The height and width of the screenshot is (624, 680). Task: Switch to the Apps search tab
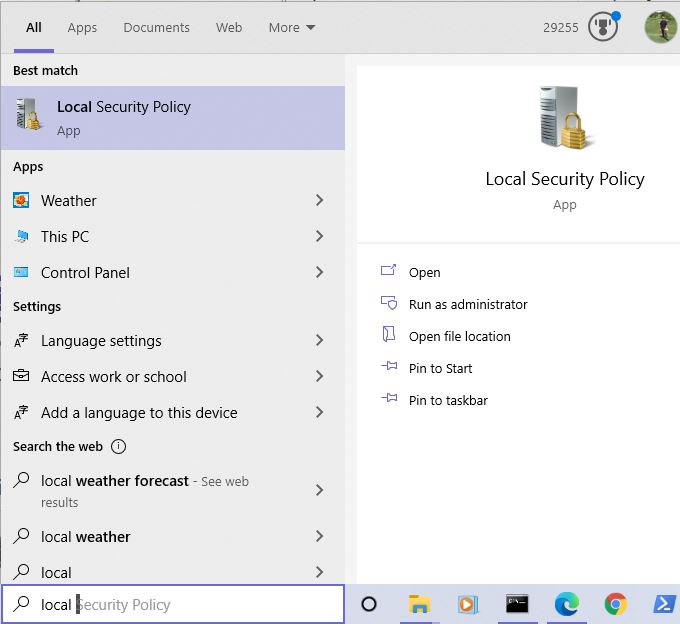(82, 28)
